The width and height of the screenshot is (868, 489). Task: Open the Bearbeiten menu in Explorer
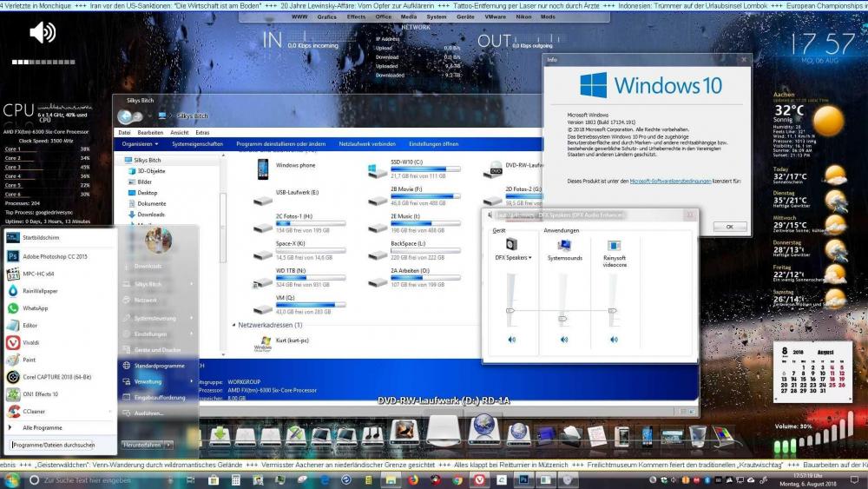coord(152,133)
